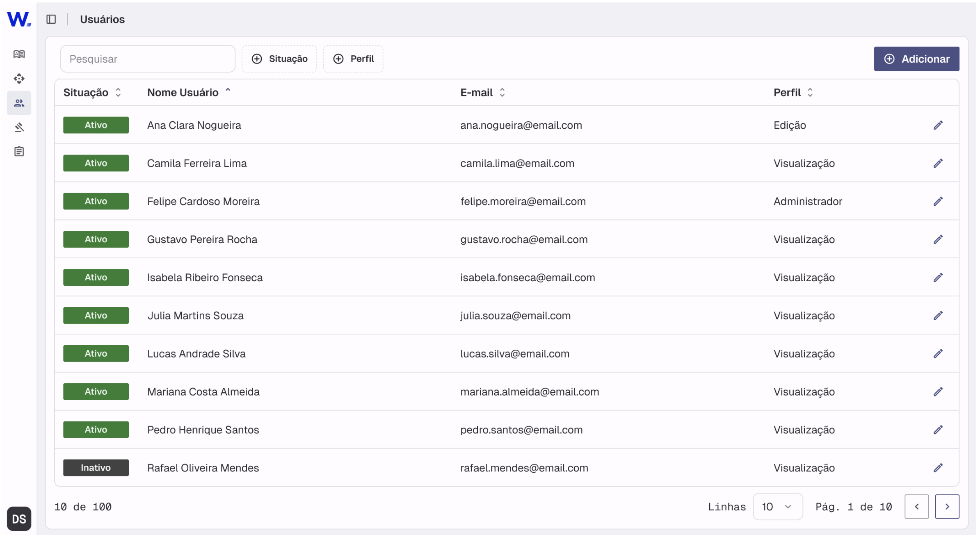980x535 pixels.
Task: Edit Rafael Oliveira Mendes with pencil icon
Action: (x=938, y=468)
